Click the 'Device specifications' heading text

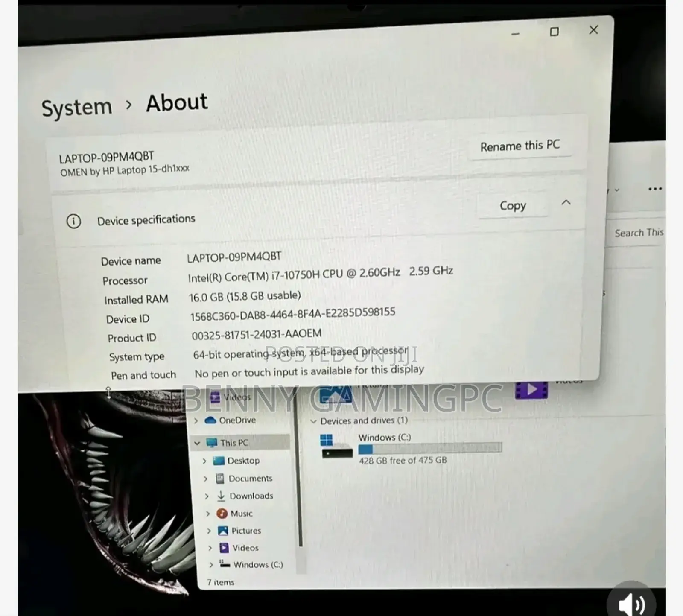[x=146, y=220]
